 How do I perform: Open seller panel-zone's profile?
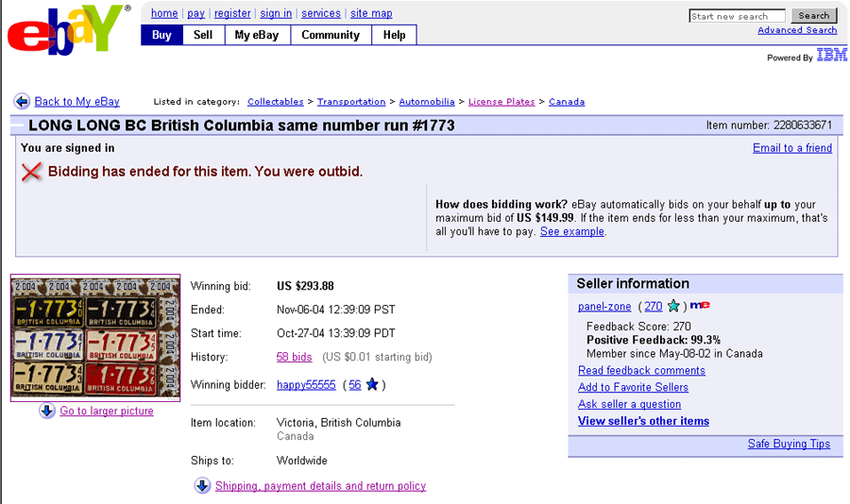point(604,307)
